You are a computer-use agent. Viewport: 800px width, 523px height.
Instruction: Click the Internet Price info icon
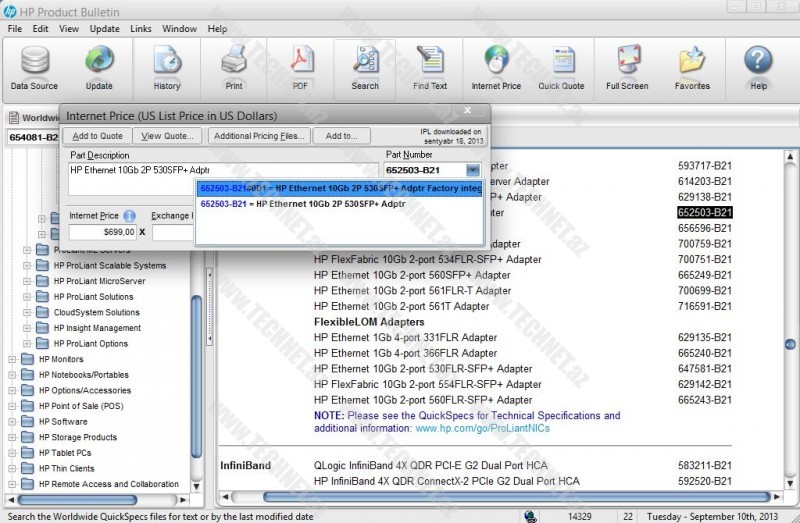(x=130, y=216)
